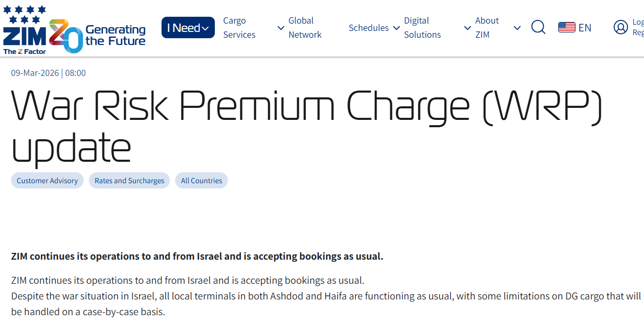644x323 pixels.
Task: Select the All Countries tag
Action: coord(201,181)
